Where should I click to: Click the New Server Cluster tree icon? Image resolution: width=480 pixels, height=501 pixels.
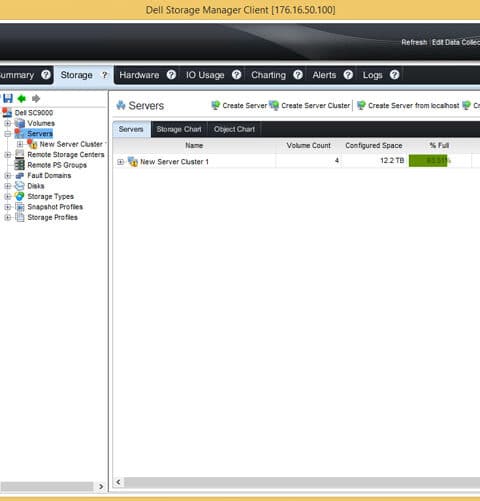click(x=32, y=144)
